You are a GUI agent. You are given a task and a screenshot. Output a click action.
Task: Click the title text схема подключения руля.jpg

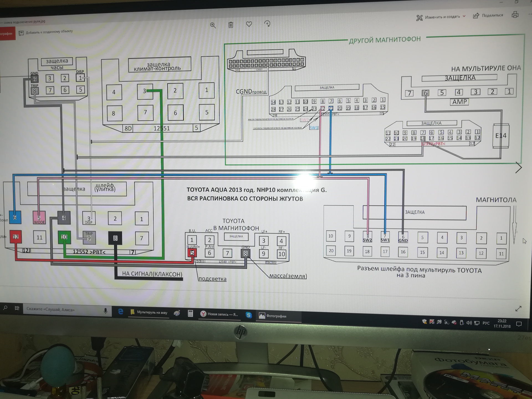(24, 22)
